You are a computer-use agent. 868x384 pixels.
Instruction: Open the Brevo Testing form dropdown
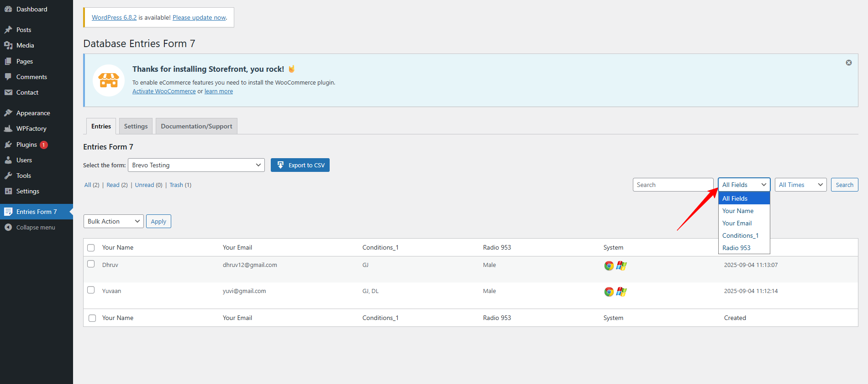coord(196,165)
